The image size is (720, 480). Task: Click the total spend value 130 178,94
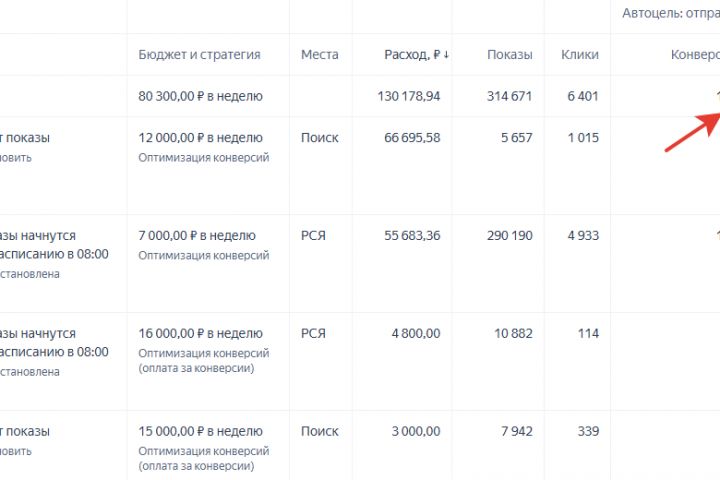[x=406, y=97]
